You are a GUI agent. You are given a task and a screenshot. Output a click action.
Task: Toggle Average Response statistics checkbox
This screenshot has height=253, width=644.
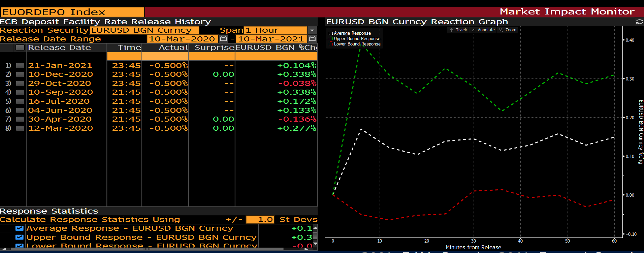coord(20,228)
